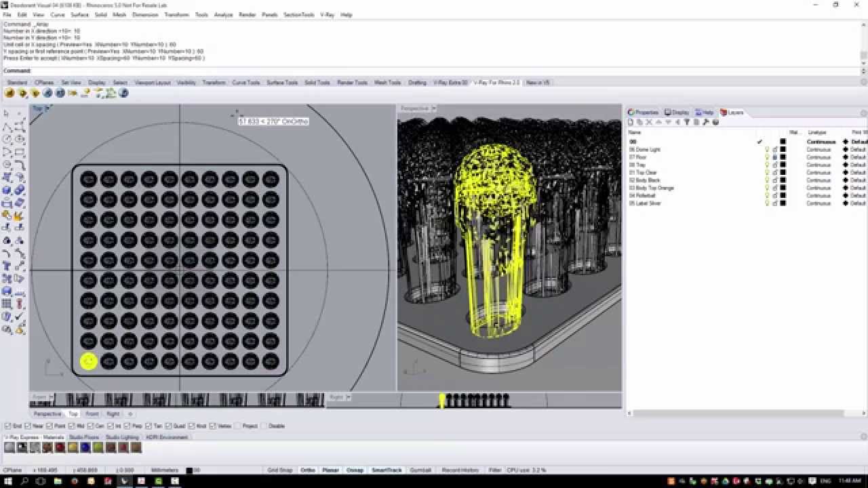Toggle the Mid osnap checkbox
868x488 pixels.
pos(72,426)
